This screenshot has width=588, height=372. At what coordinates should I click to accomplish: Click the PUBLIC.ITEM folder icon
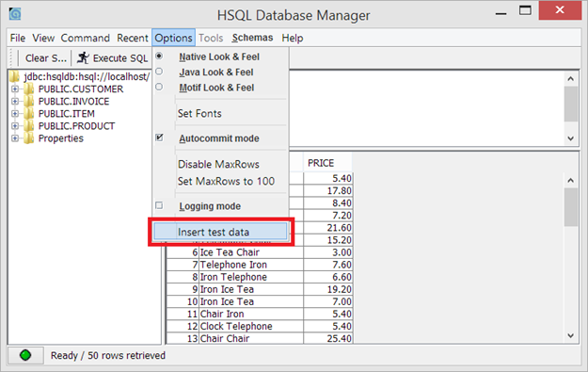point(29,114)
